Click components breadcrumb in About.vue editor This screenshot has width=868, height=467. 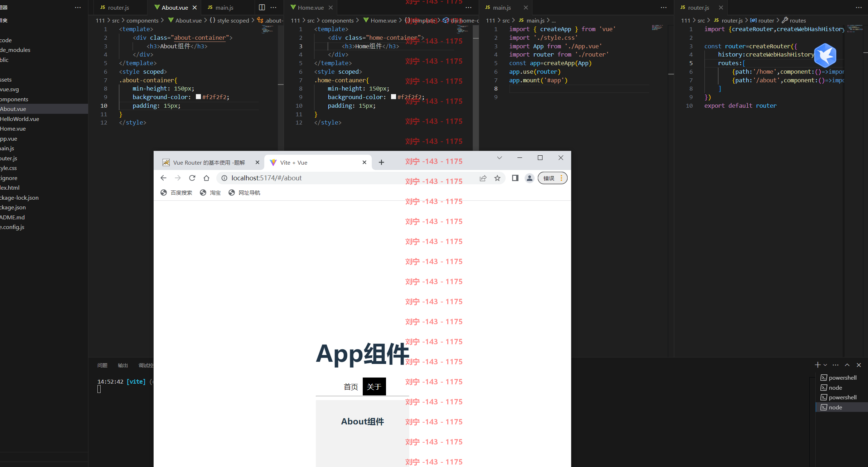click(142, 20)
